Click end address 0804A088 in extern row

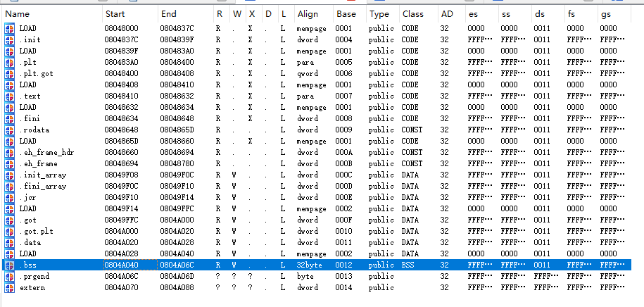point(177,288)
